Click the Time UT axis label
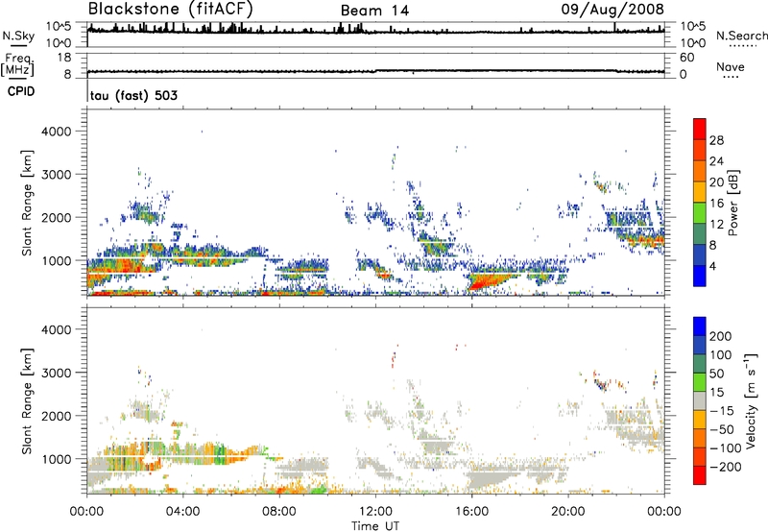The image size is (768, 532). pyautogui.click(x=375, y=526)
